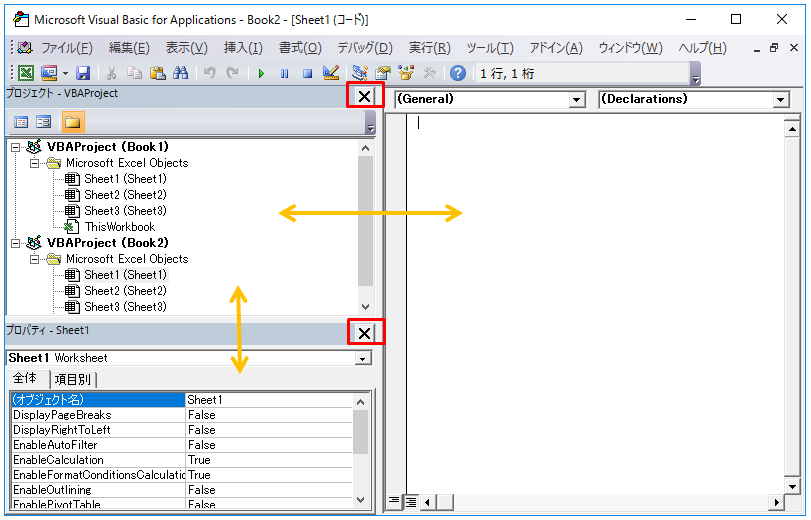
Task: Click the View Code icon in project pane
Action: click(x=21, y=122)
